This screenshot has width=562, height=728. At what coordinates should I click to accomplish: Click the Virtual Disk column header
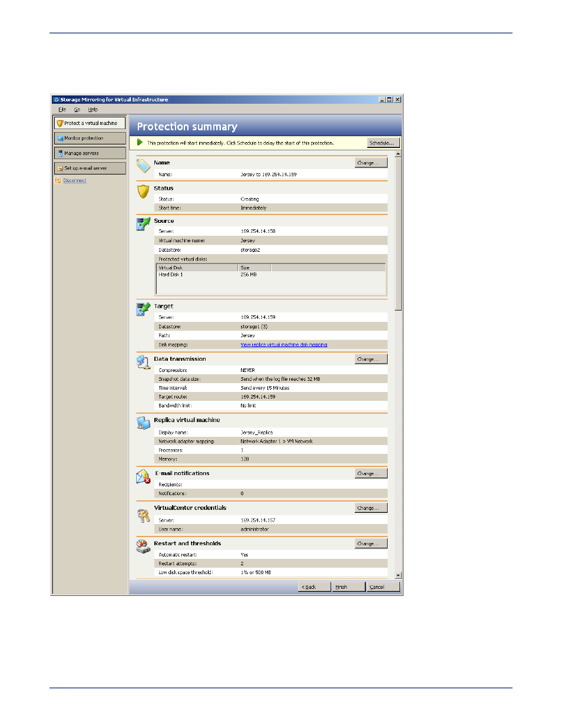(x=197, y=268)
